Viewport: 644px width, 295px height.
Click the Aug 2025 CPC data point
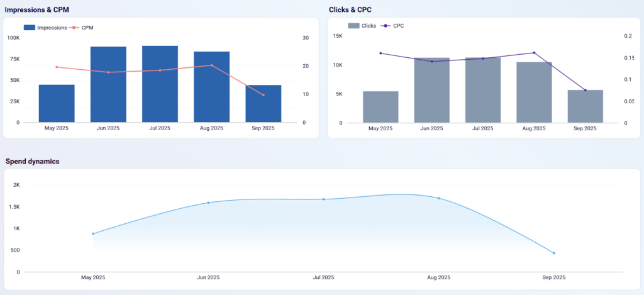[x=534, y=53]
